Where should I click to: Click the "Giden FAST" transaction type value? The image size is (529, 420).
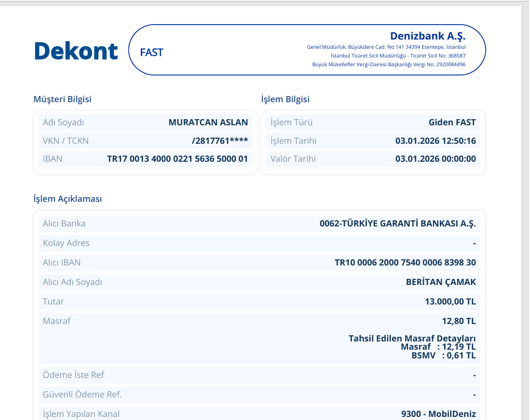[x=452, y=122]
